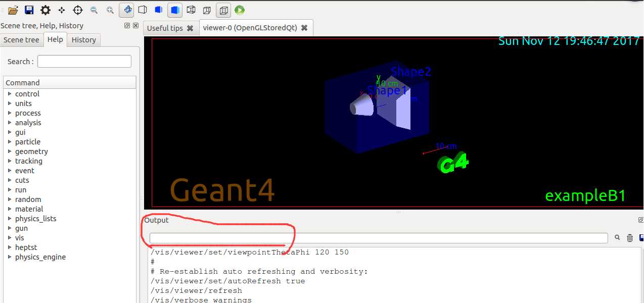Switch to hidden line removal outline box icon
The width and height of the screenshot is (644, 303).
pyautogui.click(x=143, y=10)
